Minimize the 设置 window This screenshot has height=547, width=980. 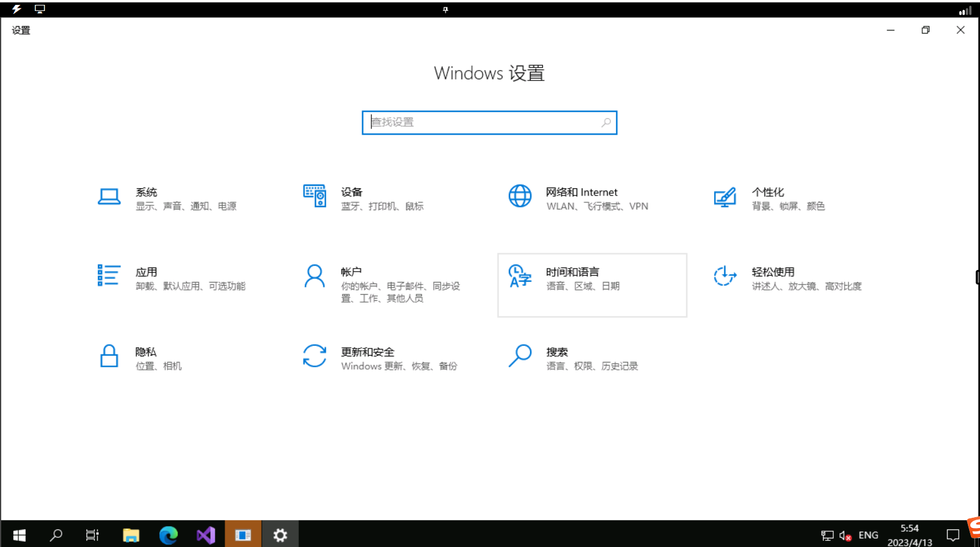click(891, 30)
